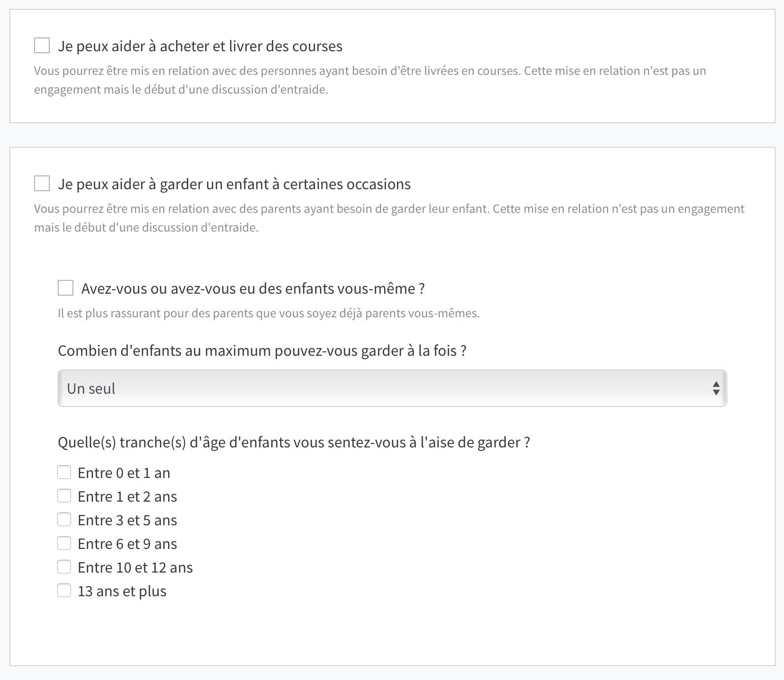Image resolution: width=784 pixels, height=680 pixels.
Task: Check the 'Entre 3 et 5 ans' box
Action: (64, 519)
